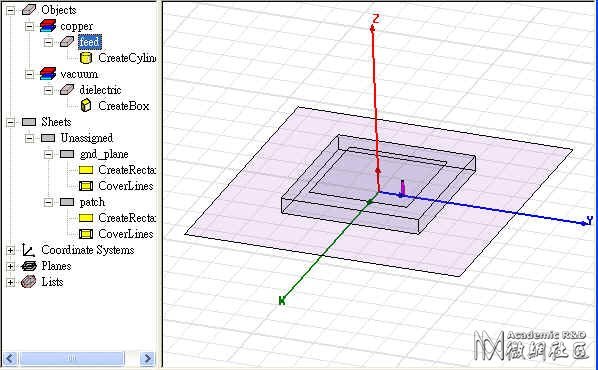Select the gnd_plane sheet
The width and height of the screenshot is (598, 370).
[104, 154]
